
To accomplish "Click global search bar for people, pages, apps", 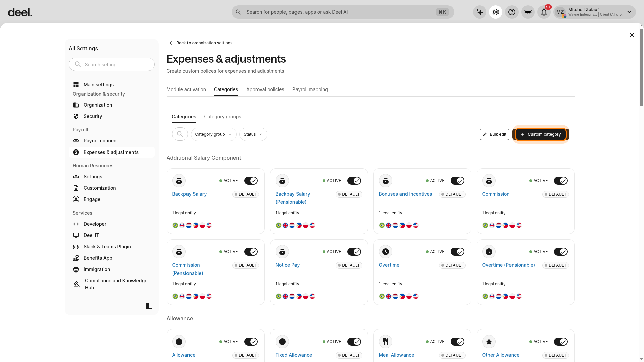I will tap(343, 12).
